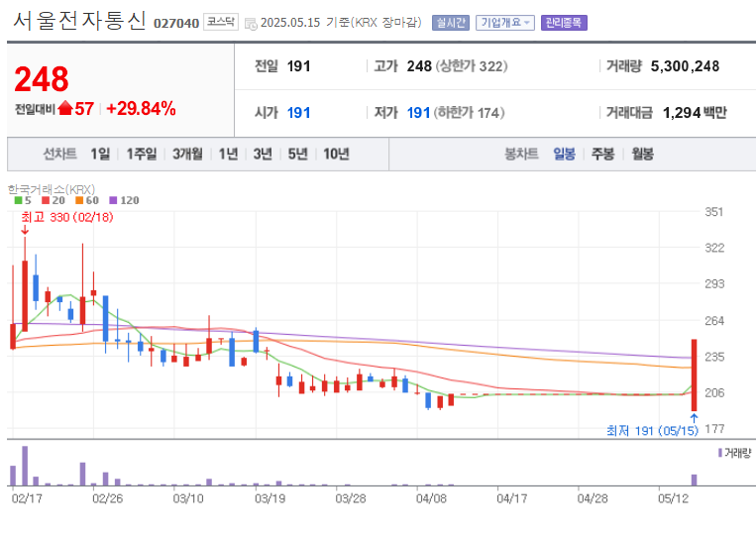Click the 코스닥 market label
This screenshot has height=537, width=756.
click(x=220, y=22)
